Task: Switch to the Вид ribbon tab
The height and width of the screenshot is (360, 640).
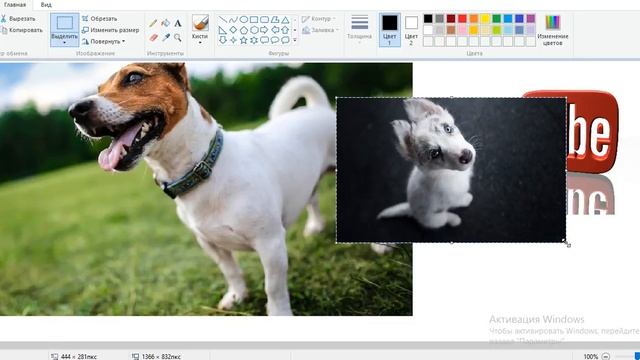Action: pyautogui.click(x=46, y=5)
